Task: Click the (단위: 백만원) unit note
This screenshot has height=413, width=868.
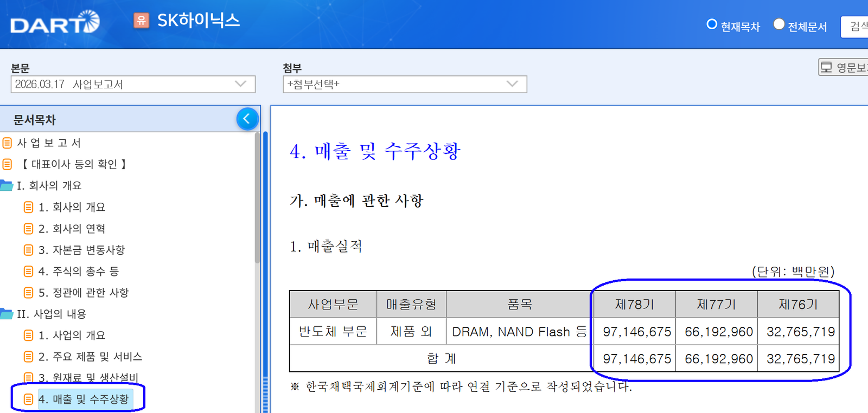Action: point(793,272)
